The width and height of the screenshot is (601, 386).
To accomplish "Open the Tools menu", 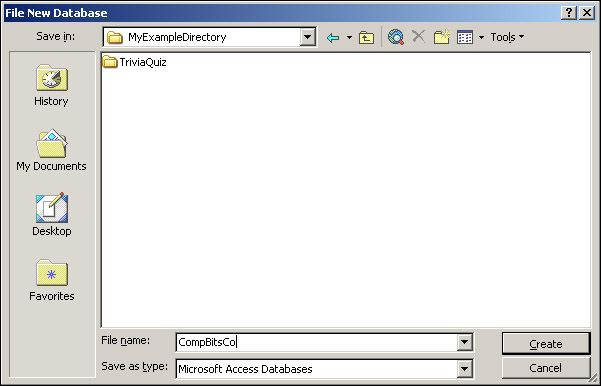I will click(507, 37).
